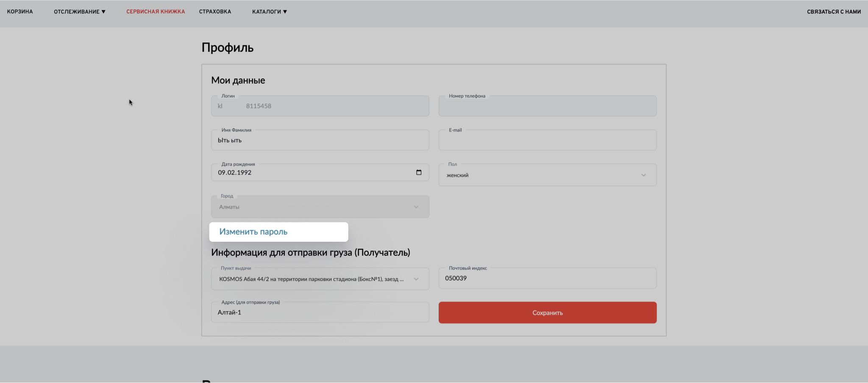868x383 pixels.
Task: Click the Изменить пароль link
Action: 253,232
